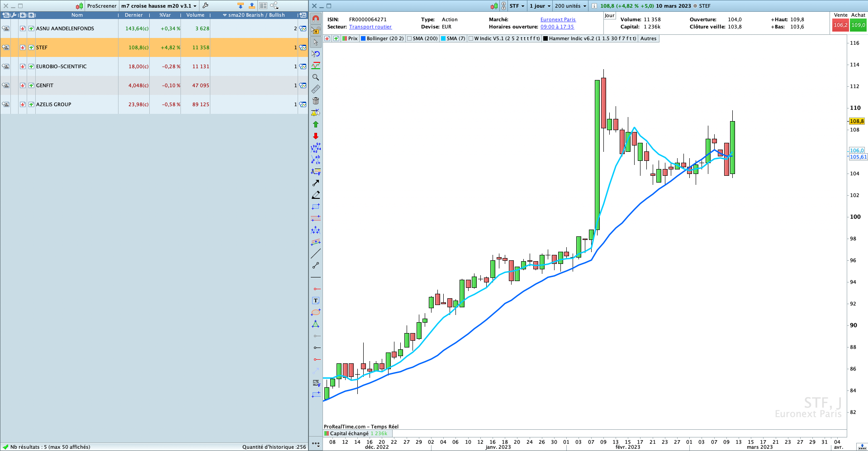Click the Capital échangé panel label
Image resolution: width=868 pixels, height=451 pixels.
349,433
